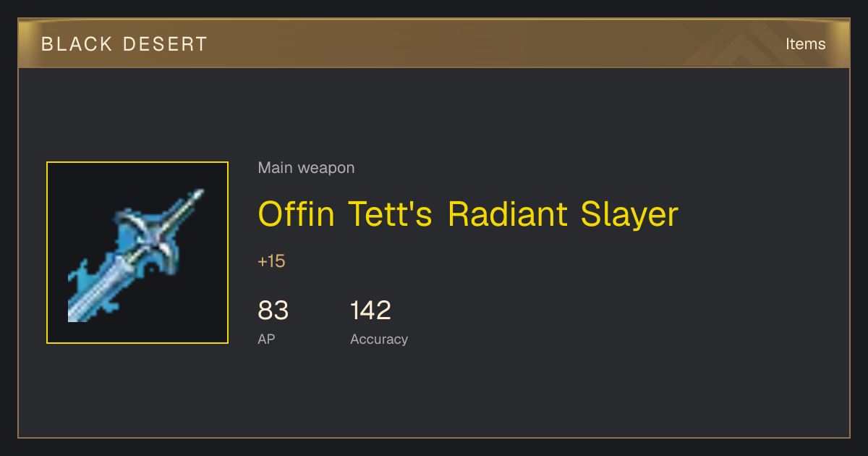Select the 142 accuracy value
Image resolution: width=868 pixels, height=456 pixels.
pyautogui.click(x=370, y=311)
